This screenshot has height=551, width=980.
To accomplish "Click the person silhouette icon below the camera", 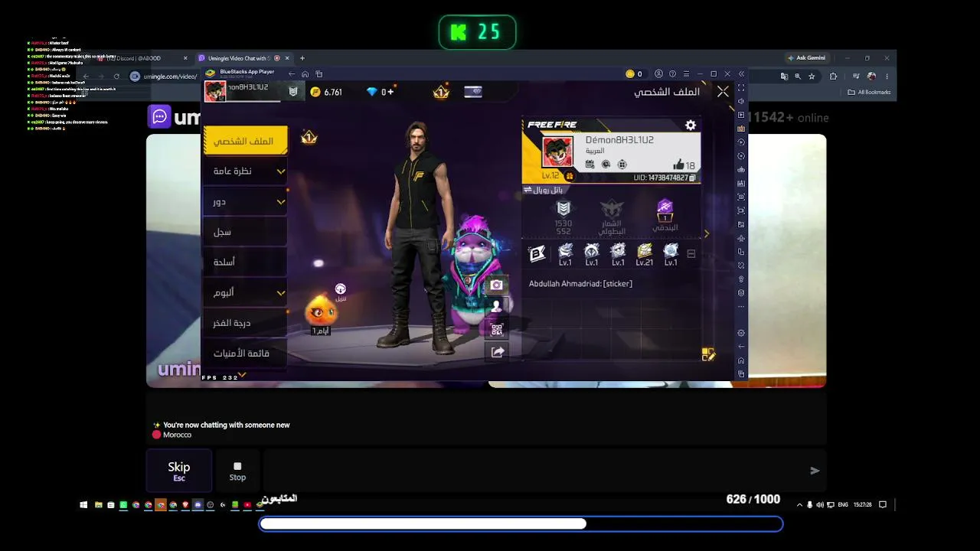I will click(x=497, y=307).
